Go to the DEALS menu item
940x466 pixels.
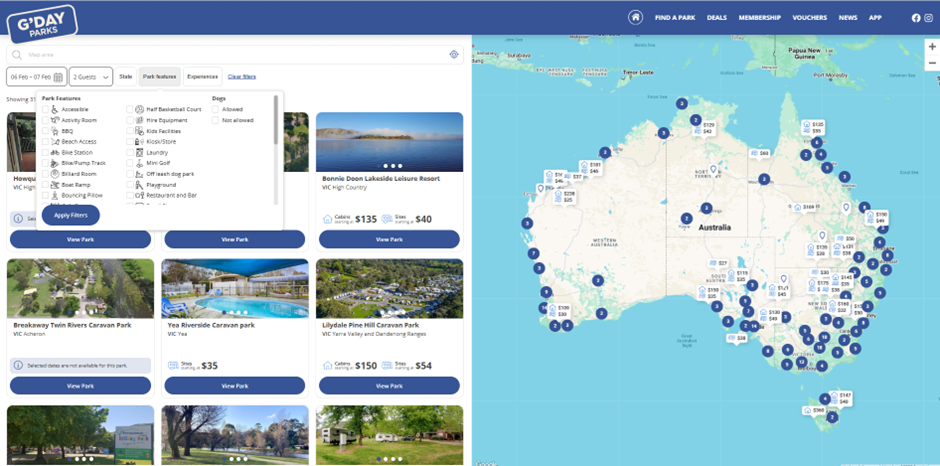[716, 18]
